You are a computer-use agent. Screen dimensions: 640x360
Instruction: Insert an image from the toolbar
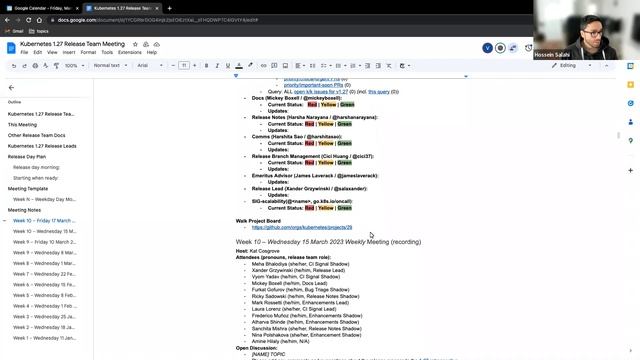pyautogui.click(x=285, y=66)
